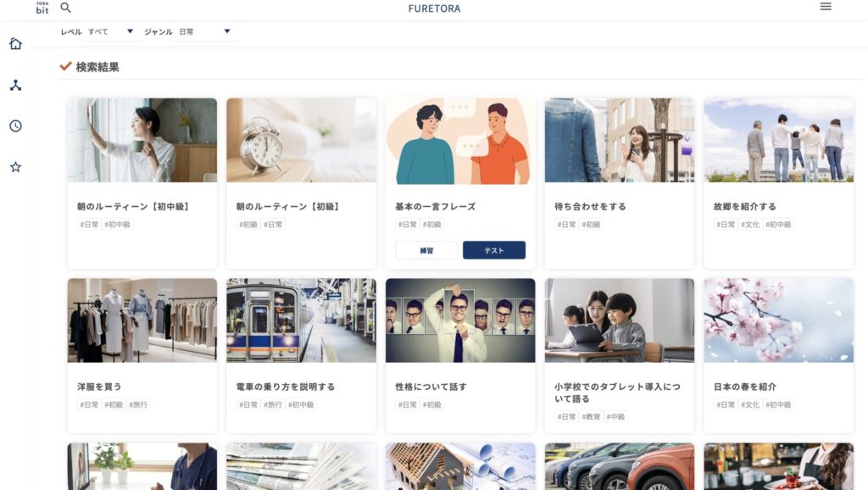The height and width of the screenshot is (490, 868).
Task: Select the title 小学校でのタブレット導入について語る
Action: point(617,393)
